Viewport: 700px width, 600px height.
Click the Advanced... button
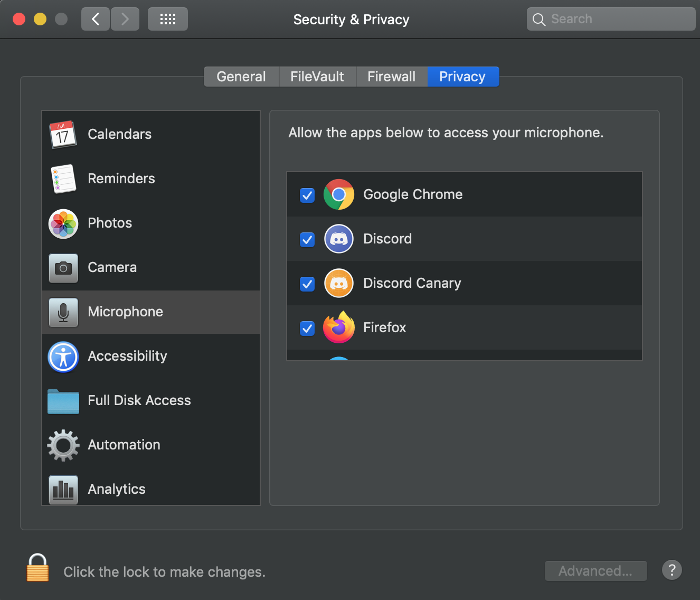pos(595,571)
